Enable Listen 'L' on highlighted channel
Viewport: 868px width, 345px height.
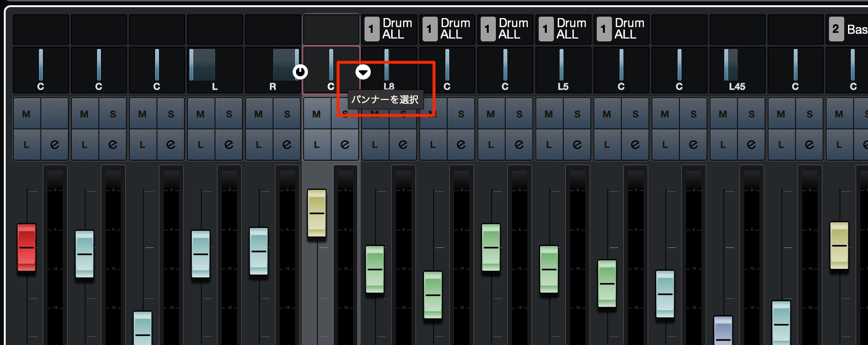317,144
